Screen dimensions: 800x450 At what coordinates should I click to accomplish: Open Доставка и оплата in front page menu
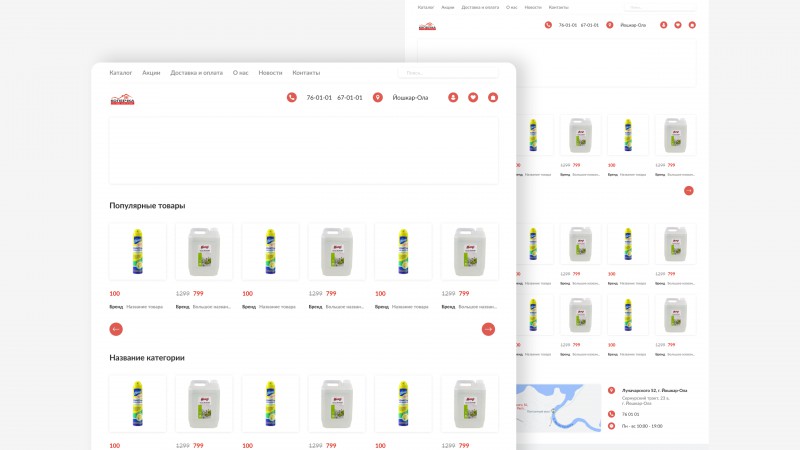(196, 73)
